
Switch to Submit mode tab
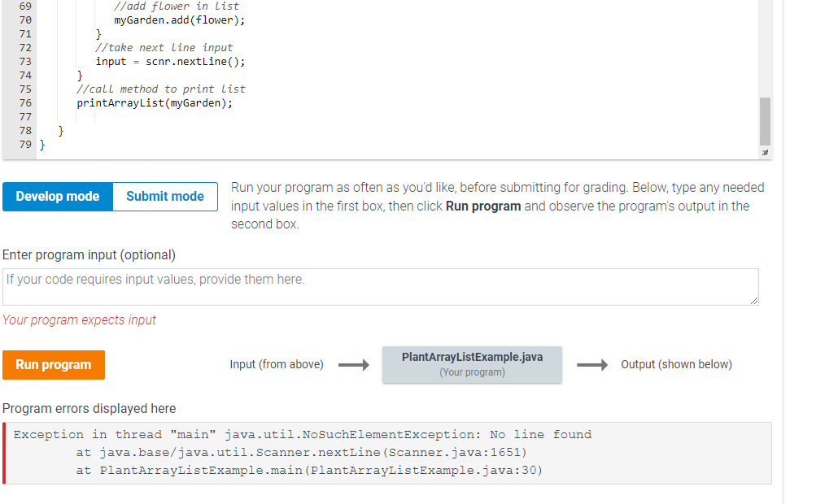(164, 196)
